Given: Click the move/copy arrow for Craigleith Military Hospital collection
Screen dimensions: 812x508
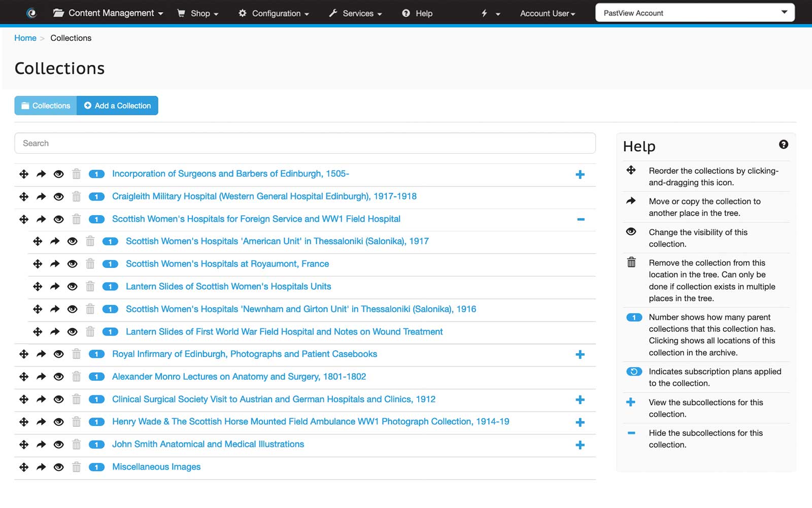Looking at the screenshot, I should coord(41,197).
